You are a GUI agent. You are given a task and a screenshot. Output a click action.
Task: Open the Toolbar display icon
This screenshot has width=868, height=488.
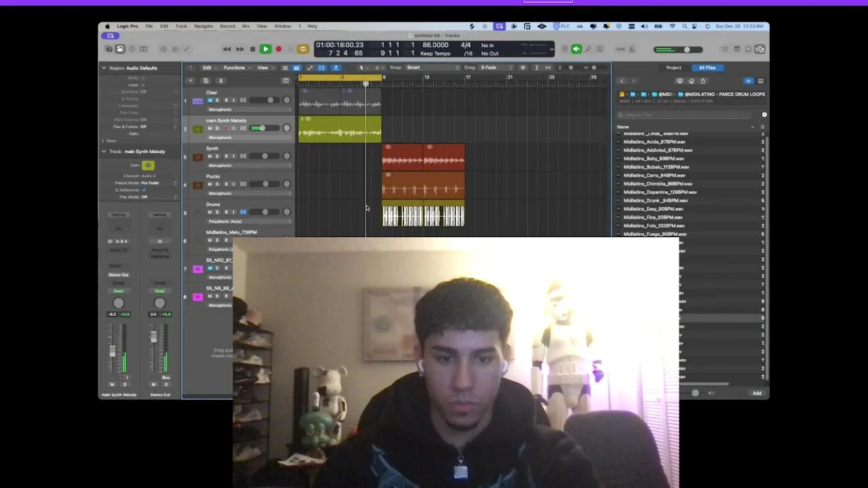[x=143, y=49]
